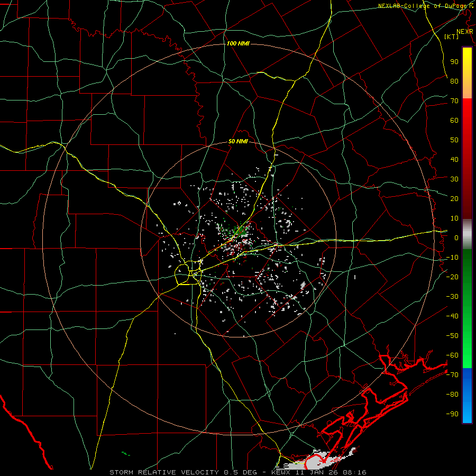The height and width of the screenshot is (476, 476).
Task: Click the -10 value on the velocity scale
Action: click(452, 258)
